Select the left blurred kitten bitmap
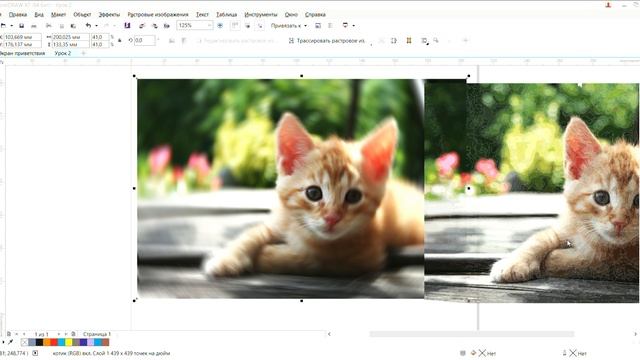This screenshot has width=640, height=360. tap(281, 189)
